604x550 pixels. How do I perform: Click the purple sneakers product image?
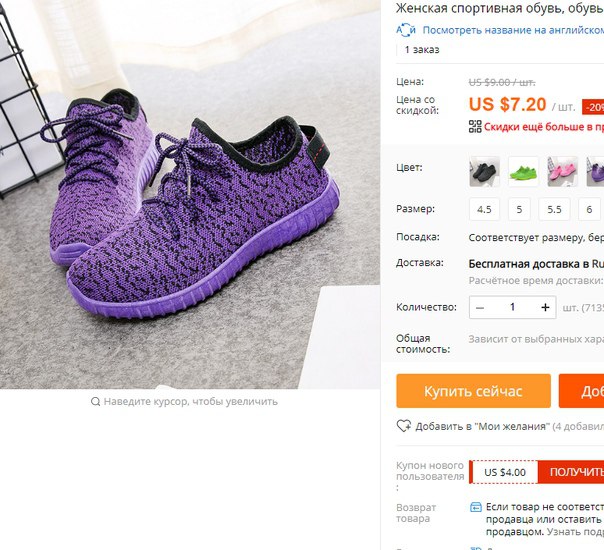[x=190, y=195]
